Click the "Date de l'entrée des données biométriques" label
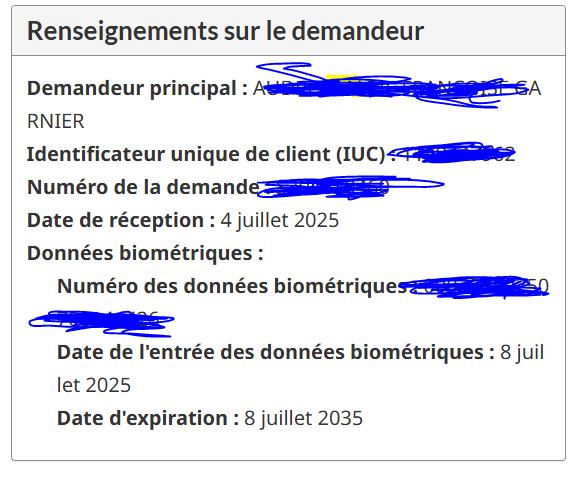The width and height of the screenshot is (584, 483). [x=276, y=352]
